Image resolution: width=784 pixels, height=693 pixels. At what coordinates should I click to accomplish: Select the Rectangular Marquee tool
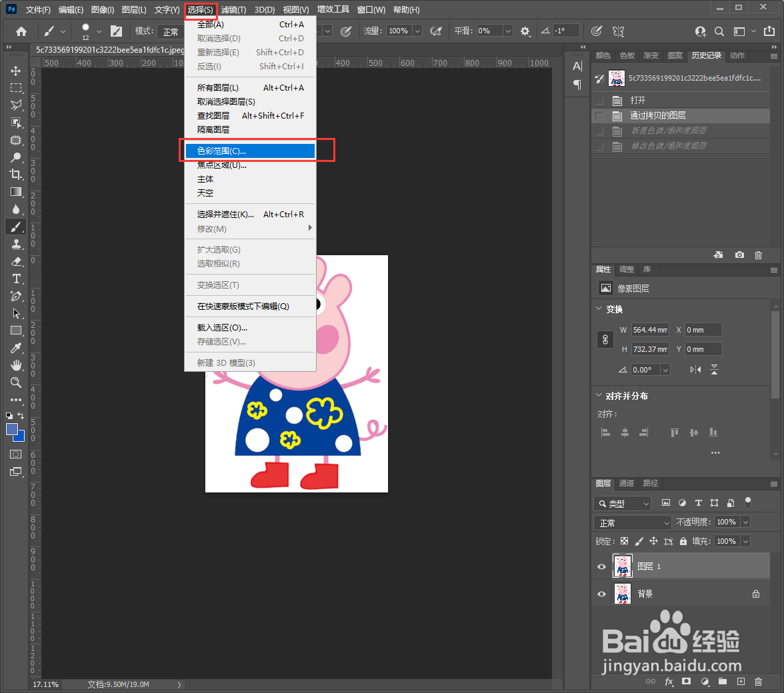[x=16, y=88]
